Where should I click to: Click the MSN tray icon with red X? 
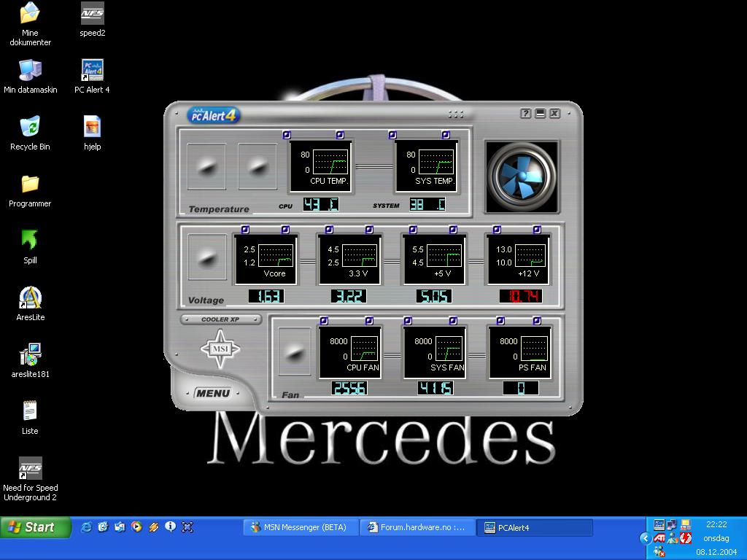[x=659, y=551]
